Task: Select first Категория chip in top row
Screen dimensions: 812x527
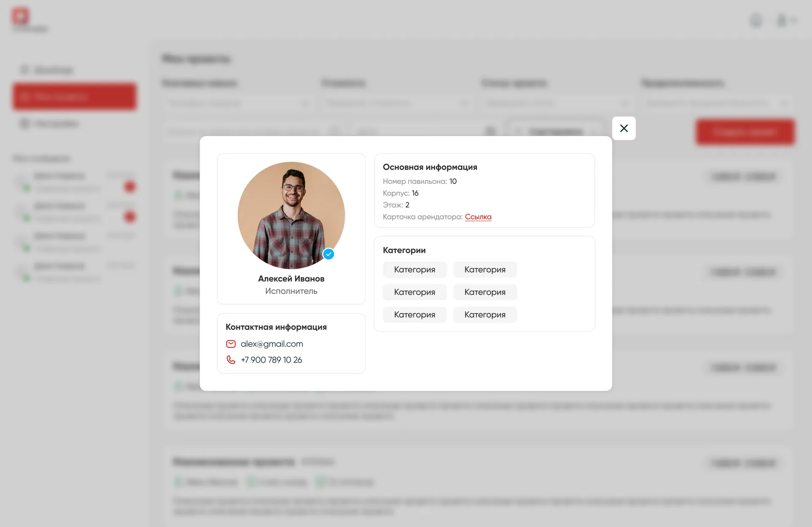Action: pos(414,270)
